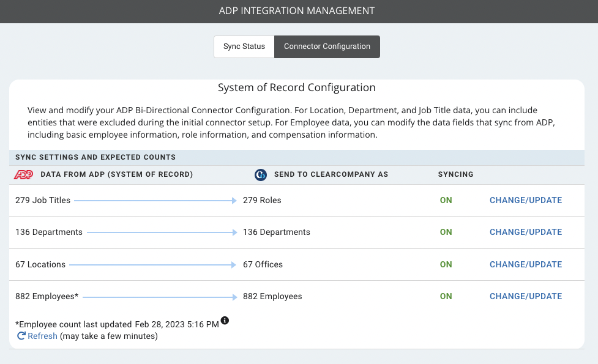
Task: Open CHANGE/UPDATE for Locations row
Action: [x=526, y=264]
